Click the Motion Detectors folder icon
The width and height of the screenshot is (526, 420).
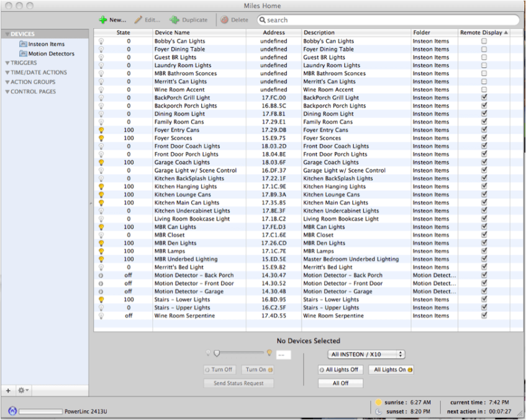tap(23, 54)
